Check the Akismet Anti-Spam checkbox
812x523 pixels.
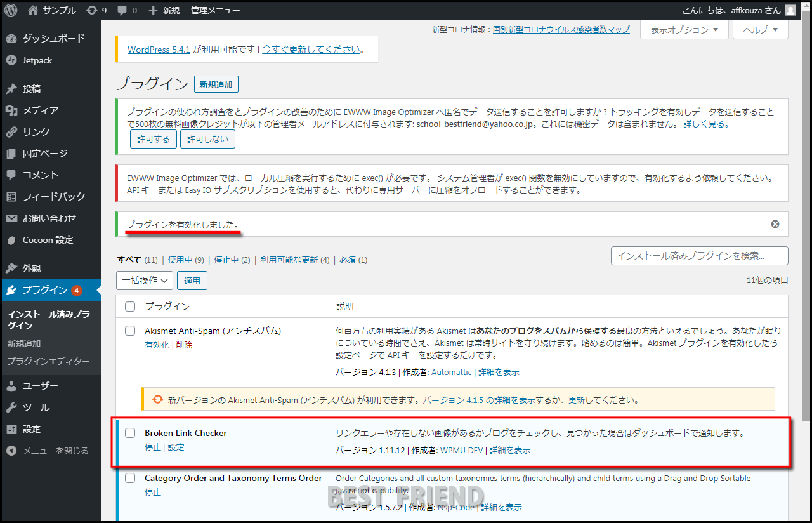click(130, 331)
